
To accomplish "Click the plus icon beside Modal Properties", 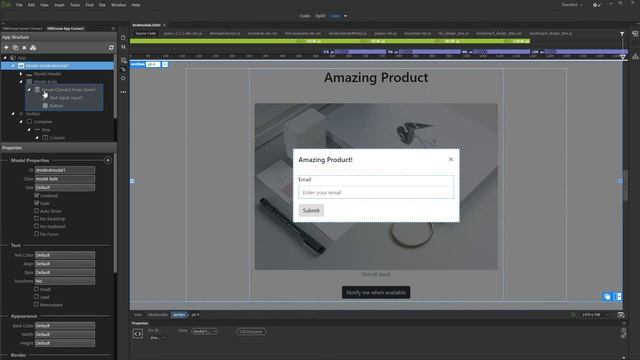I will click(108, 160).
